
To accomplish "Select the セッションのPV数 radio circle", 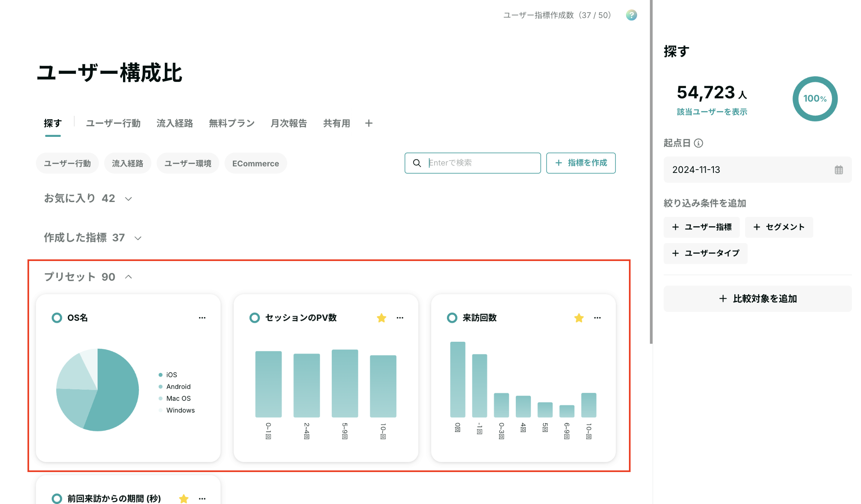I will (x=255, y=318).
